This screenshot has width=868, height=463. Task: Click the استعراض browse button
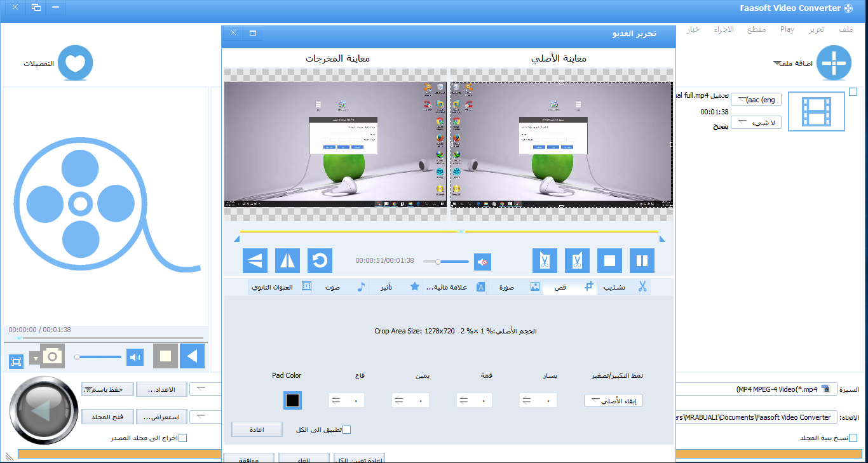[161, 417]
